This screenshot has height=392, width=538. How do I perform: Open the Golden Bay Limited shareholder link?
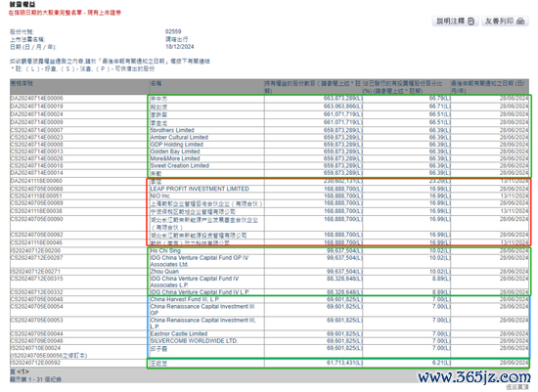click(175, 152)
